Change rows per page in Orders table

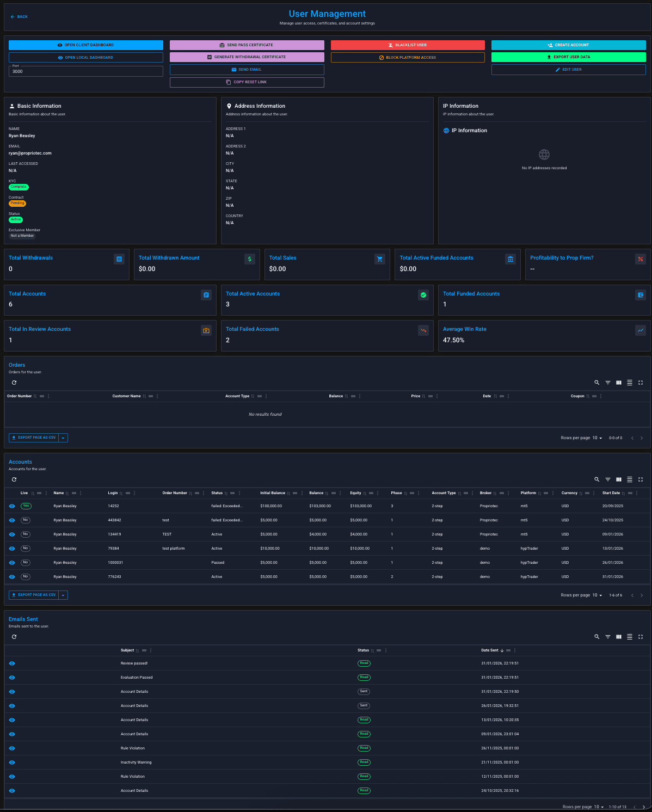click(x=598, y=438)
